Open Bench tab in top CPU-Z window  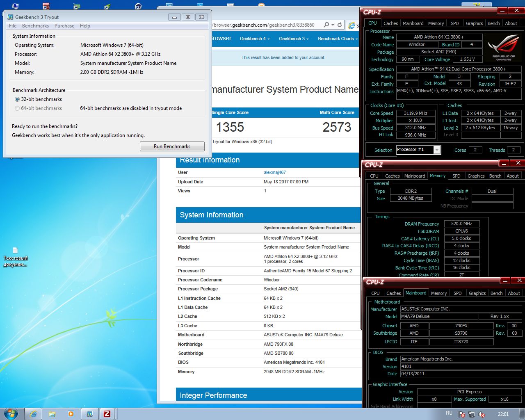point(493,23)
